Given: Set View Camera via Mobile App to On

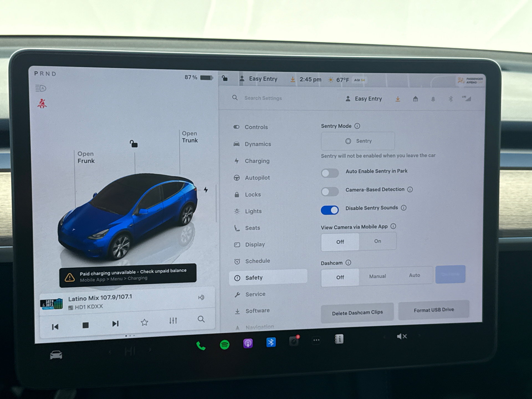Looking at the screenshot, I should coord(377,241).
